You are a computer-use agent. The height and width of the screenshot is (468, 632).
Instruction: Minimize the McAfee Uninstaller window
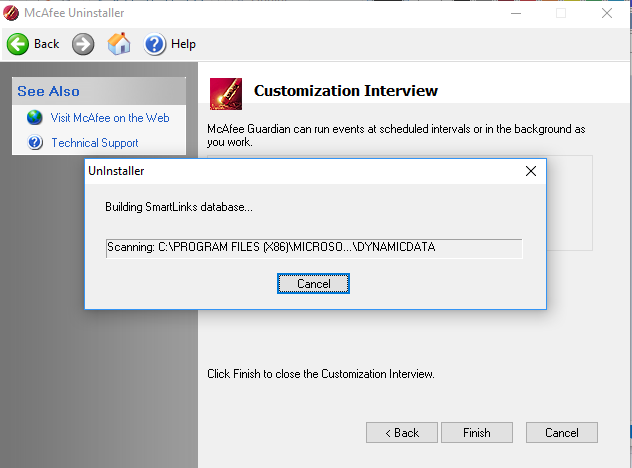[516, 13]
